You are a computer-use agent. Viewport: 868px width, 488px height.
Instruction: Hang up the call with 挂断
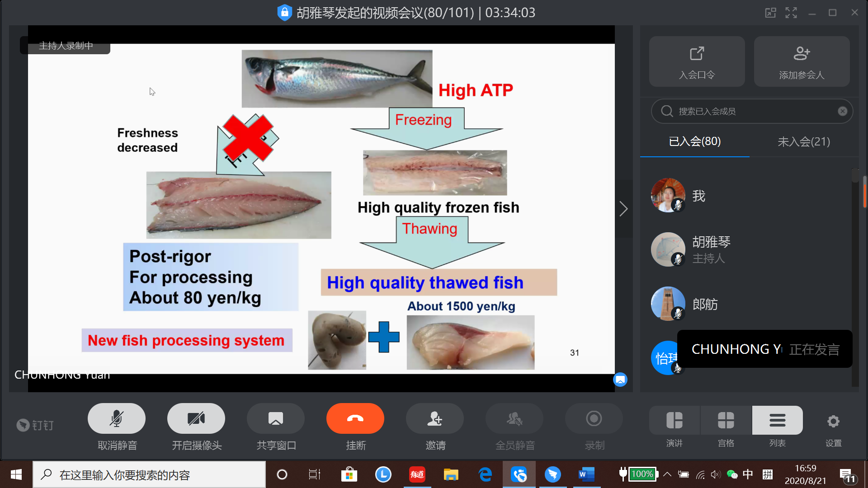[355, 419]
